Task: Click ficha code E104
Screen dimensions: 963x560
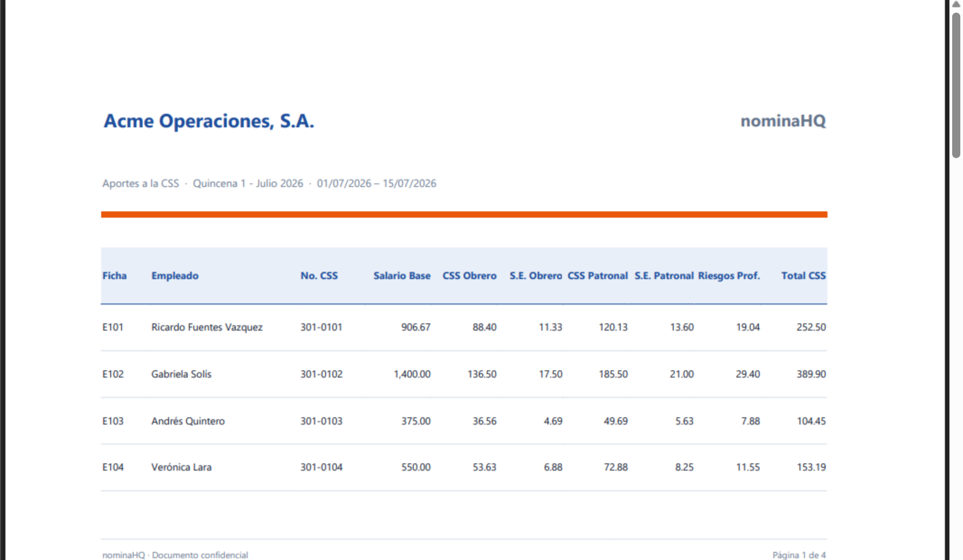Action: click(112, 467)
